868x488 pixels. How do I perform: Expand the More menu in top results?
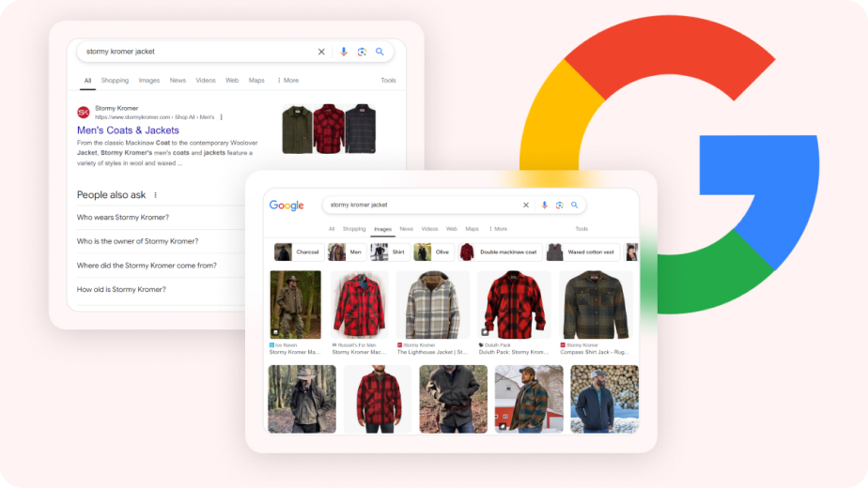tap(287, 81)
